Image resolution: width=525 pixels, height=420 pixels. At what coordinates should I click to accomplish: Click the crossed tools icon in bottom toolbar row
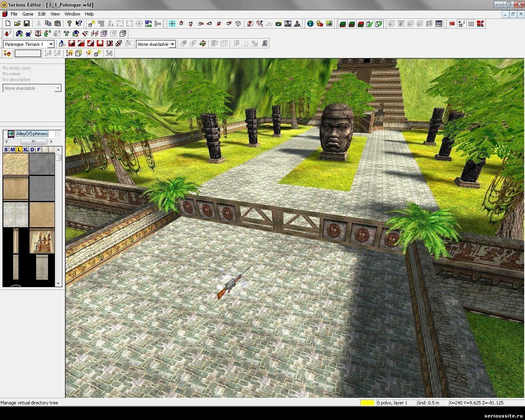coord(110,53)
